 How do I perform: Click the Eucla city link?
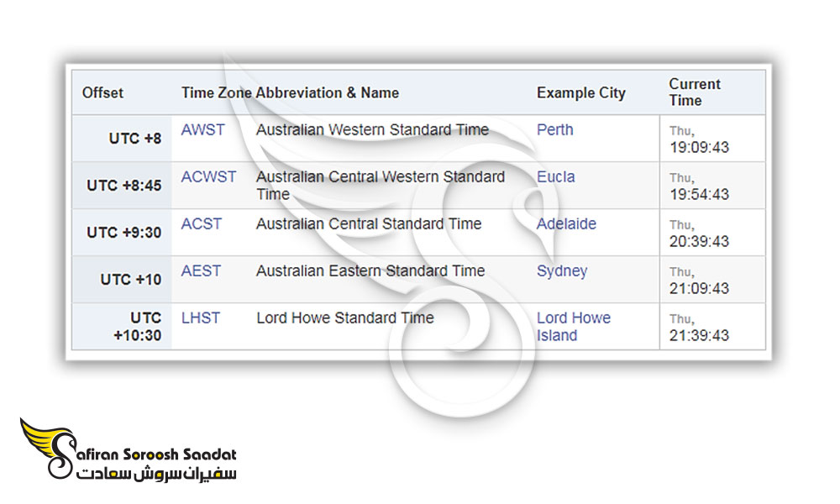tap(556, 177)
